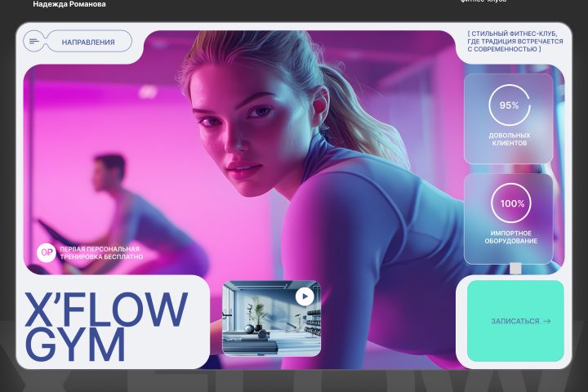Open the hamburger menu icon
The image size is (588, 392).
tap(33, 42)
